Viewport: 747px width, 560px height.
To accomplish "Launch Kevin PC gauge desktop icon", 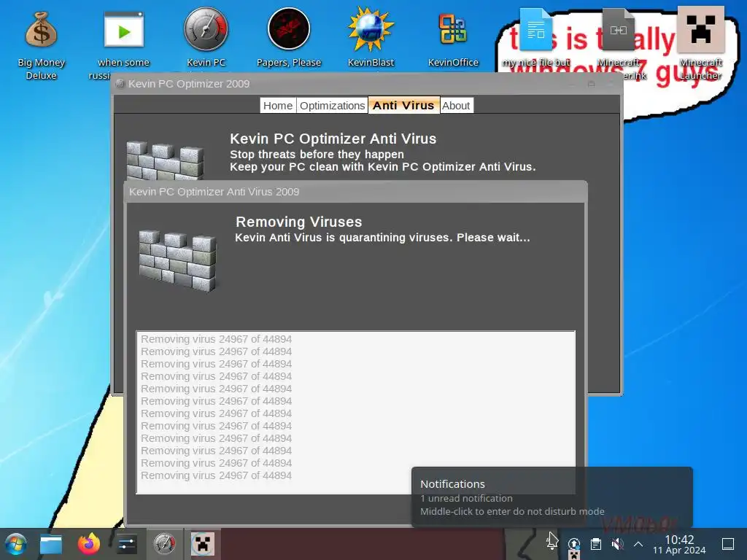I will click(x=206, y=37).
